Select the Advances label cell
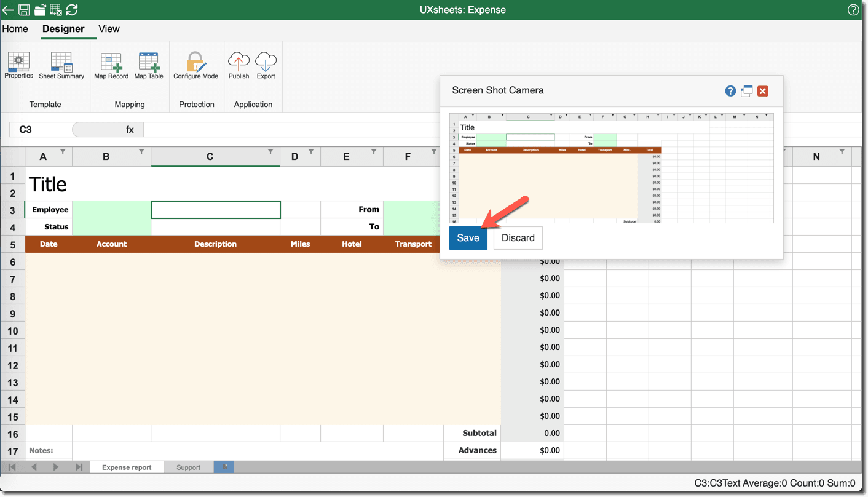The image size is (868, 497). point(472,450)
